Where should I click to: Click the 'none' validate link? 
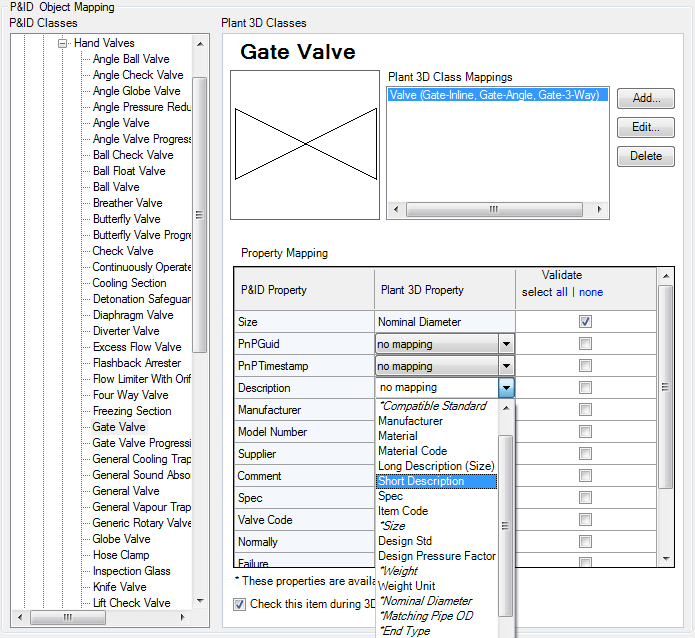(x=591, y=292)
